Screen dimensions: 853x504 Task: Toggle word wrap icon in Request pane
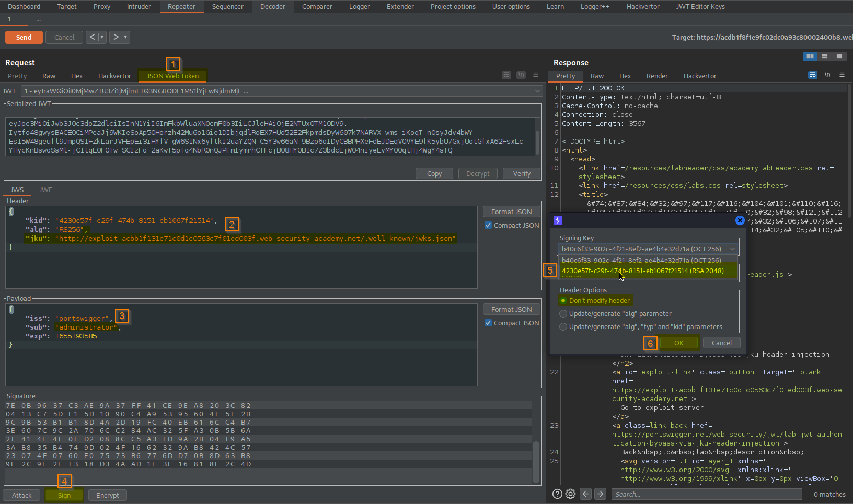[x=506, y=75]
